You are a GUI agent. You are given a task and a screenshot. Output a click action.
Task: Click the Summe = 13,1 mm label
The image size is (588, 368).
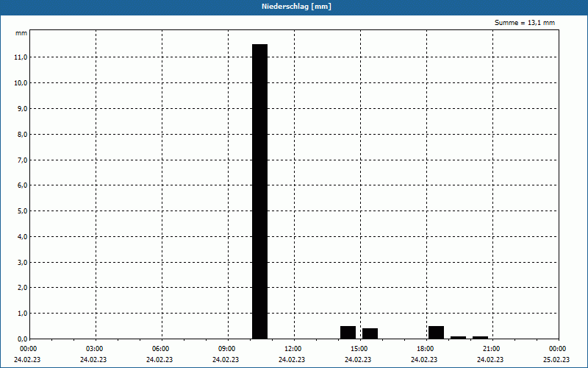click(x=525, y=23)
